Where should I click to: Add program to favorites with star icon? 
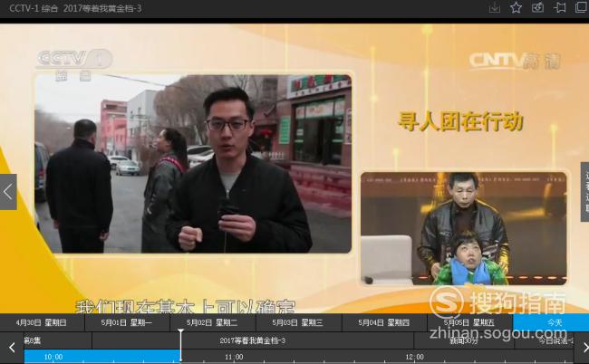point(516,8)
